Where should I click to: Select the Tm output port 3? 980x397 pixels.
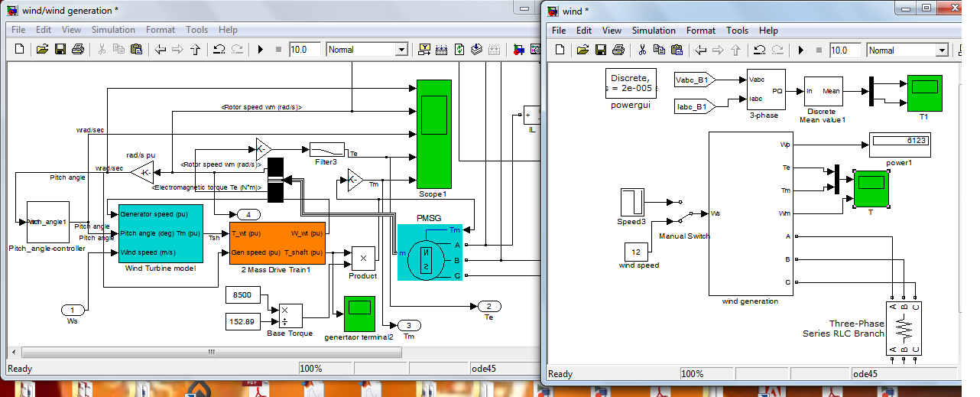click(408, 324)
